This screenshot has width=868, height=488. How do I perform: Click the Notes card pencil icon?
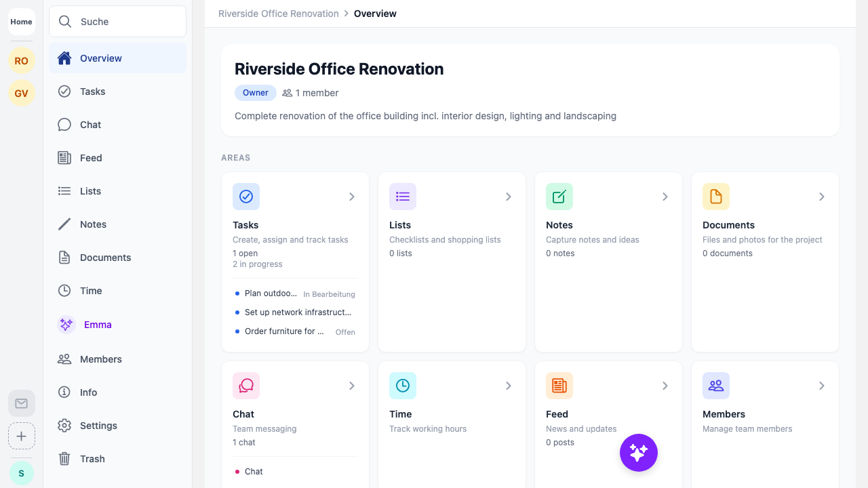tap(559, 197)
